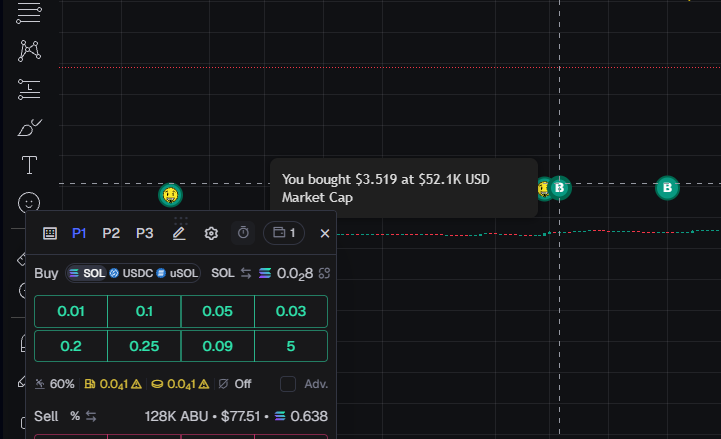Close the instant trade panel
The width and height of the screenshot is (721, 439).
(325, 234)
